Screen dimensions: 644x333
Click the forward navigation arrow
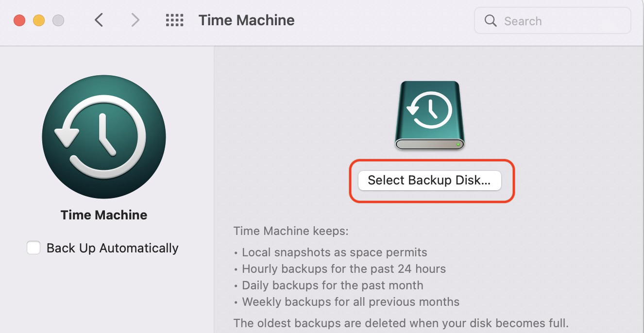coord(135,20)
